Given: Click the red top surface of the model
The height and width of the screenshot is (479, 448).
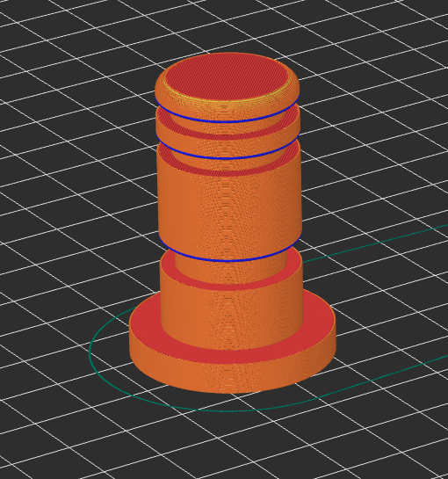Looking at the screenshot, I should 227,77.
